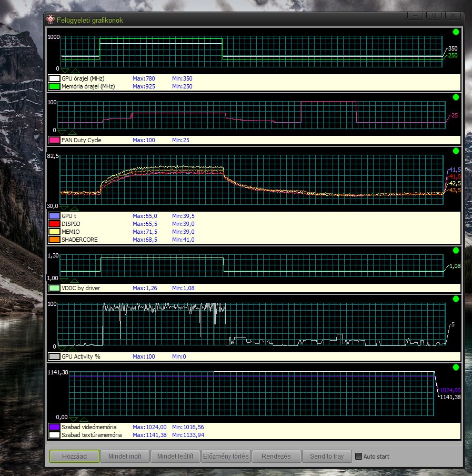Click the Max:780 GPU clock value

point(144,78)
